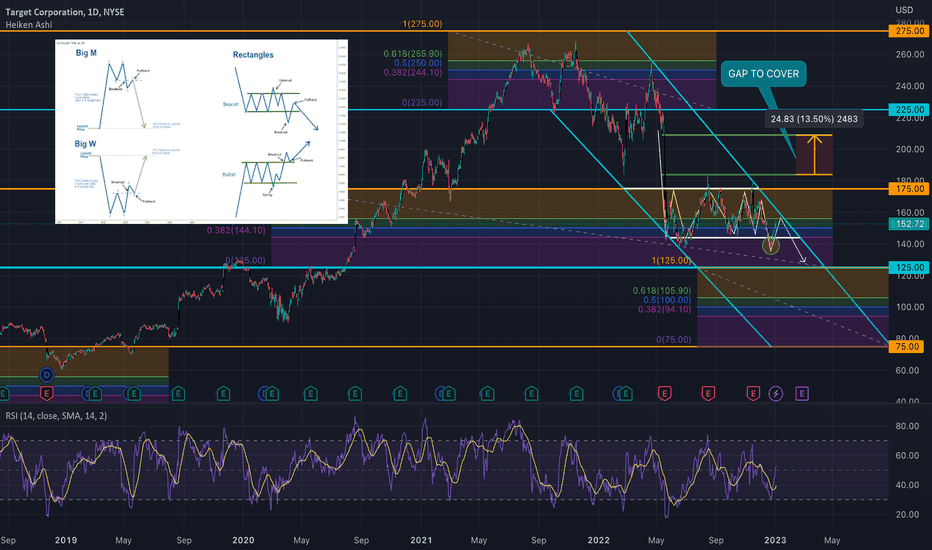The image size is (932, 550).
Task: Click the GAP TO COVER callout
Action: [763, 74]
